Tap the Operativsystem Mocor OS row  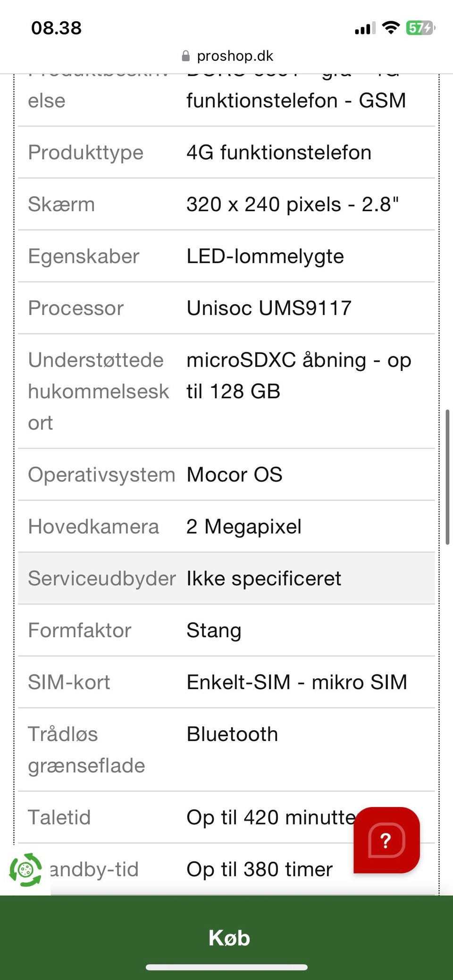pyautogui.click(x=226, y=475)
